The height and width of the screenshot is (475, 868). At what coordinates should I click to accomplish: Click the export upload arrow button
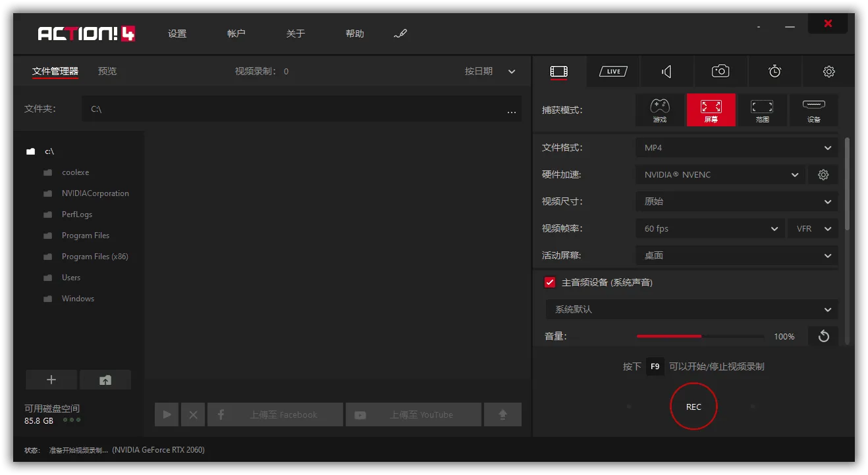pyautogui.click(x=502, y=414)
